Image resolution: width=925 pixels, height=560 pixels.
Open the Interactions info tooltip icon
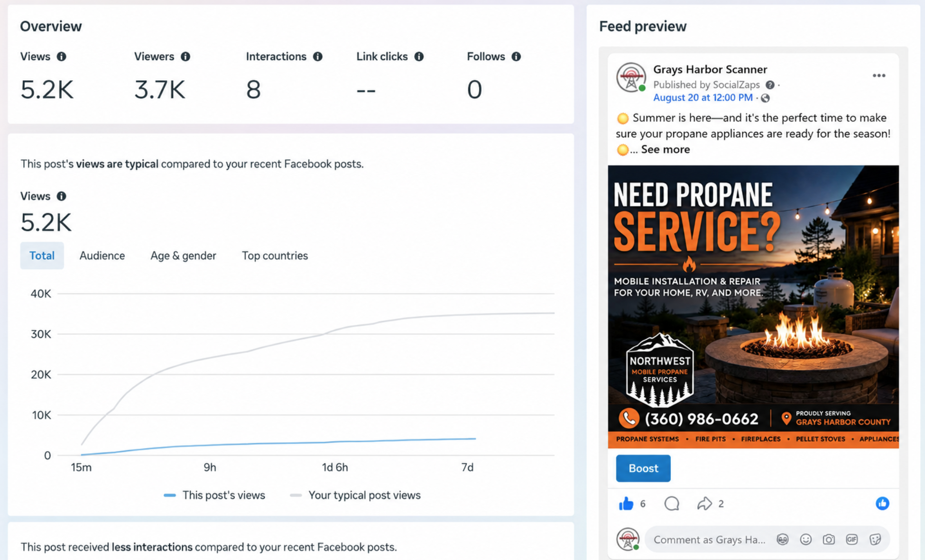[318, 56]
